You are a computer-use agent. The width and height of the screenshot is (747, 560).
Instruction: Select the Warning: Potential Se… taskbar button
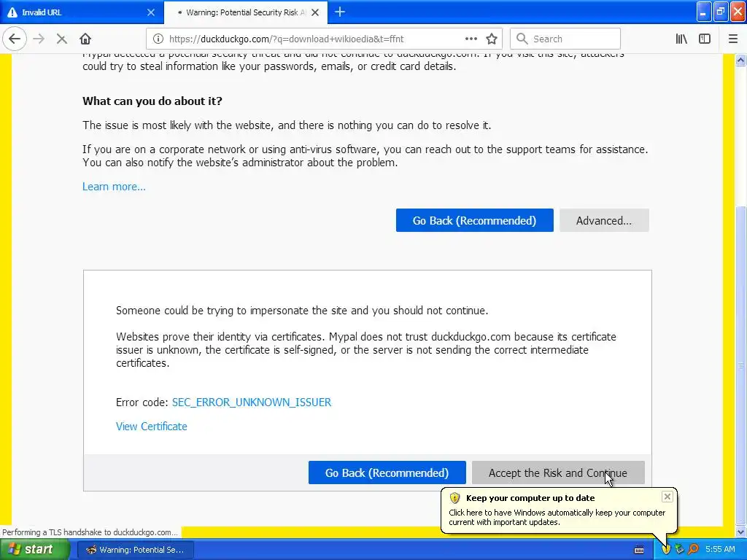click(x=135, y=550)
